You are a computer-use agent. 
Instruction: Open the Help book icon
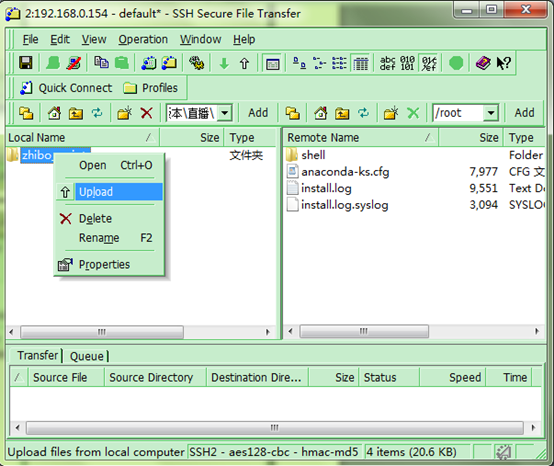(483, 63)
